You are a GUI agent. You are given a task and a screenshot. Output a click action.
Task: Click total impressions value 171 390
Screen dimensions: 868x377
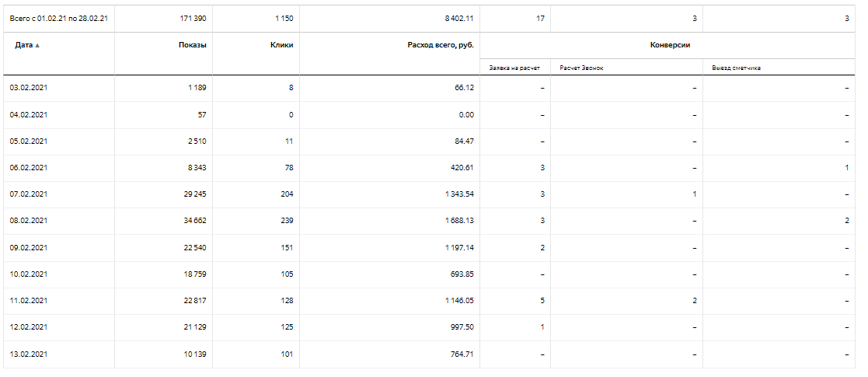pyautogui.click(x=193, y=19)
